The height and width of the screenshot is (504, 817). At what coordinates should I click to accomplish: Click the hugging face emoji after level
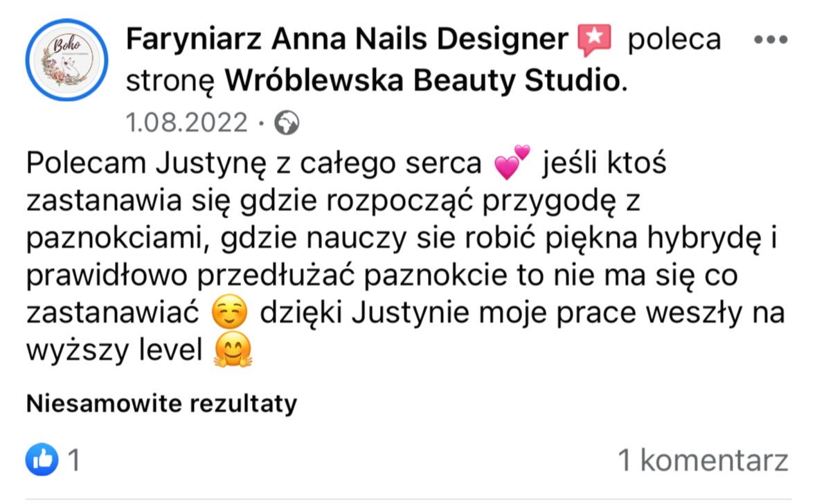pos(233,349)
